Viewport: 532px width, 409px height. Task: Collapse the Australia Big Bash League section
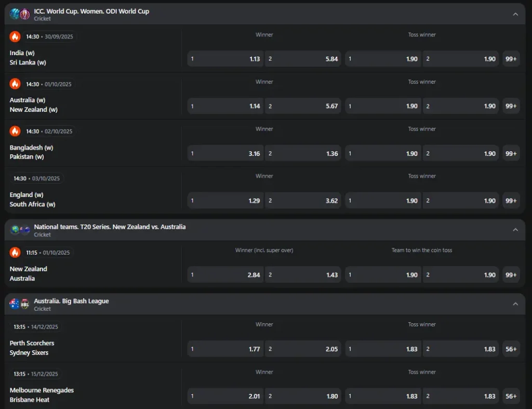515,304
